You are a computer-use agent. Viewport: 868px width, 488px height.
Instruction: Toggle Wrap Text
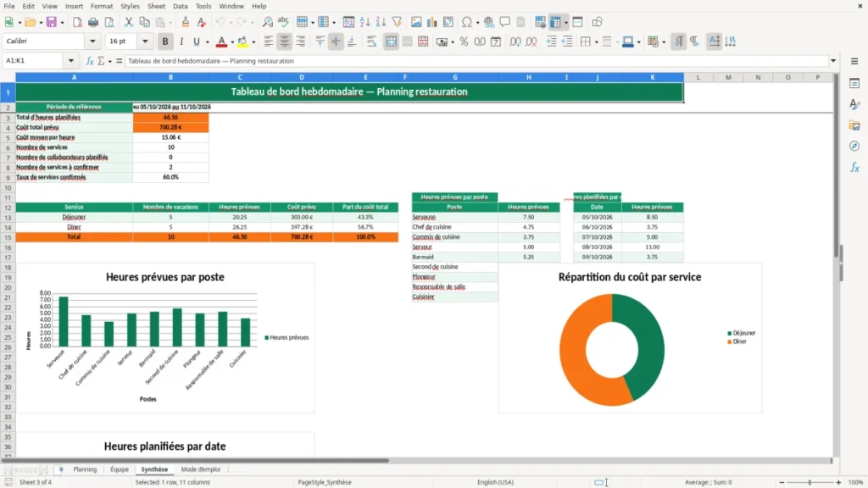(371, 42)
